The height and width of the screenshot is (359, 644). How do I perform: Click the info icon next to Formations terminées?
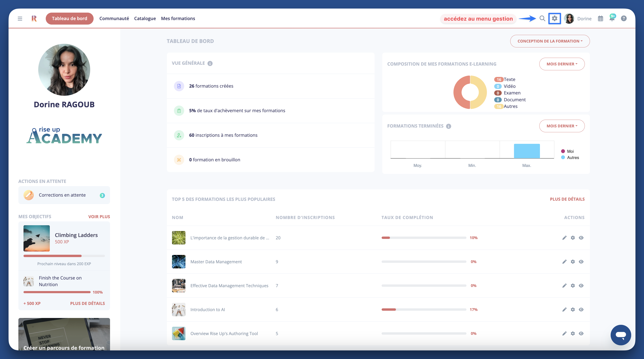pyautogui.click(x=448, y=126)
